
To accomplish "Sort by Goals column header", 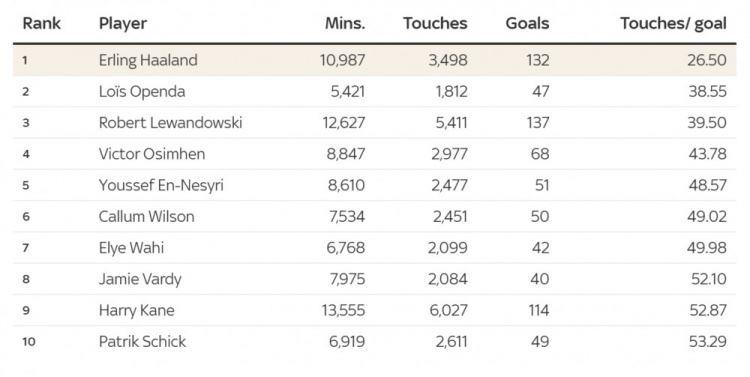I will click(x=527, y=23).
